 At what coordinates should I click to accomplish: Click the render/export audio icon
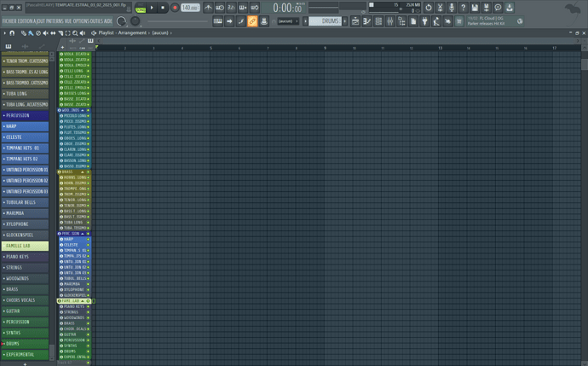click(487, 8)
